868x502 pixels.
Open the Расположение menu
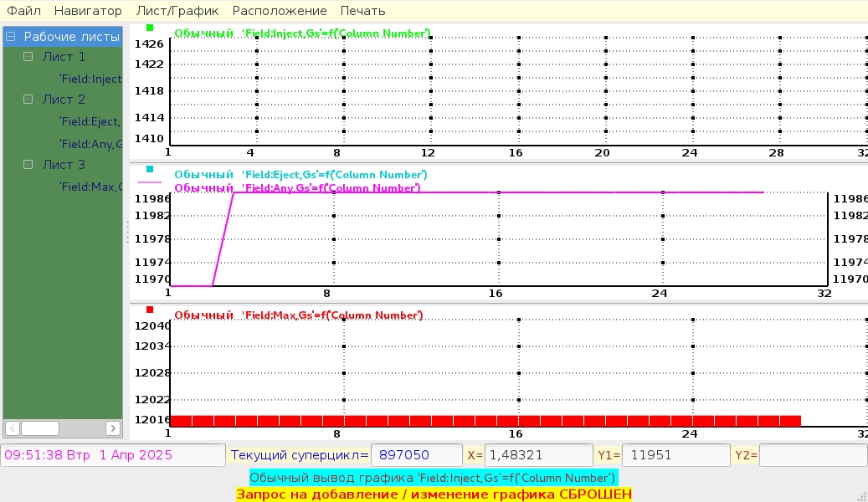point(280,11)
